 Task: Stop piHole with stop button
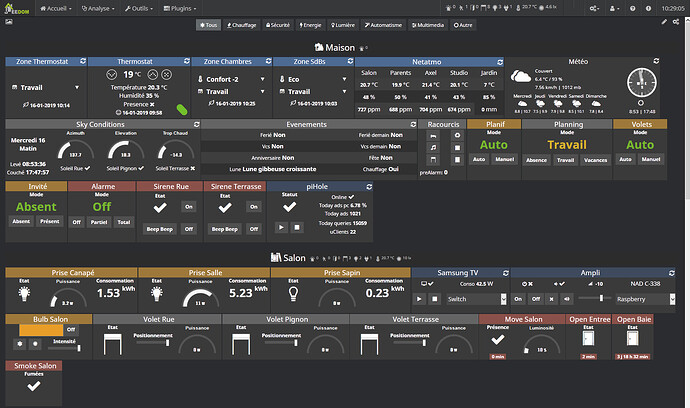[x=297, y=228]
